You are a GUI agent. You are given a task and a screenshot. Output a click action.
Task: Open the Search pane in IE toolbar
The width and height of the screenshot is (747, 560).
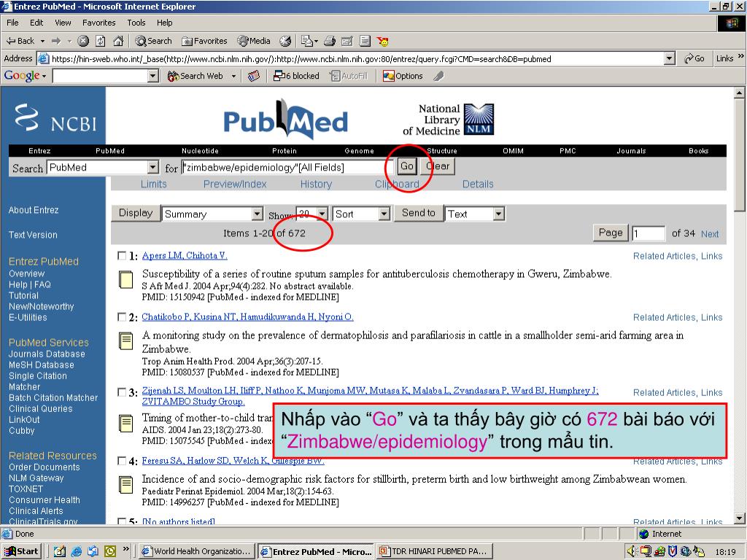[x=153, y=41]
